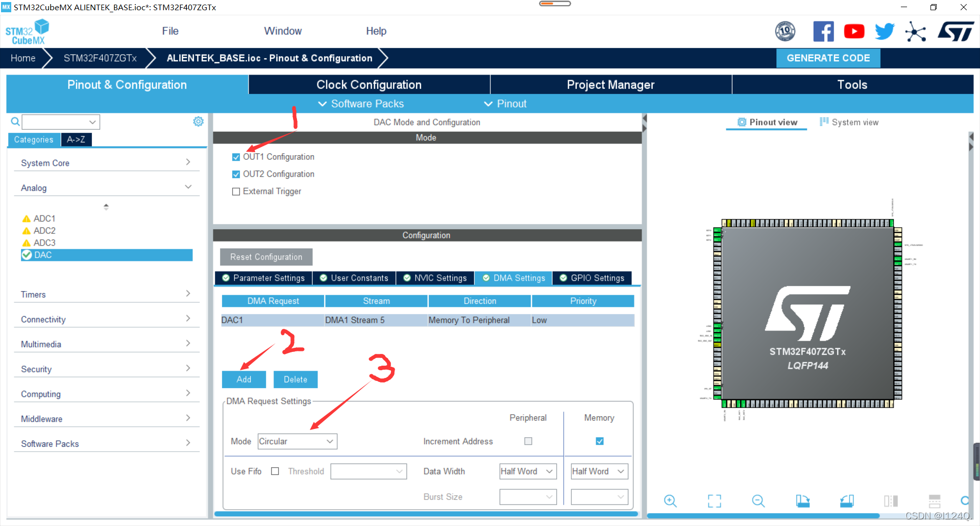Click Reset Configuration button
This screenshot has height=526, width=980.
click(x=266, y=257)
